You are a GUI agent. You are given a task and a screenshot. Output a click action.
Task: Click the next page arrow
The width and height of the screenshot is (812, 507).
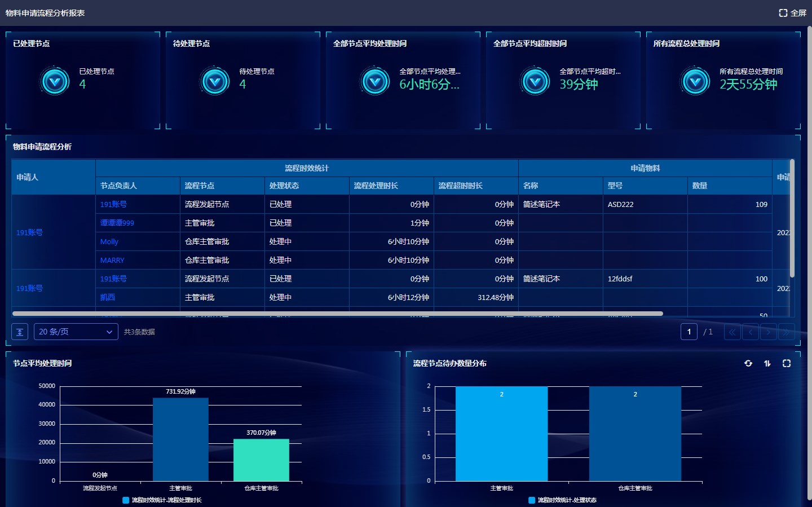[x=768, y=332]
